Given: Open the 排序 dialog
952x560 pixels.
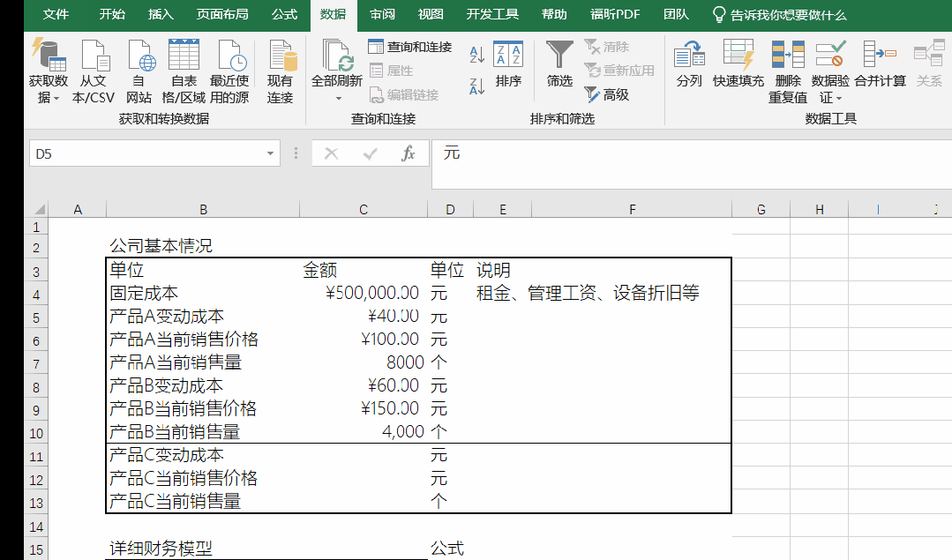Looking at the screenshot, I should pos(508,64).
